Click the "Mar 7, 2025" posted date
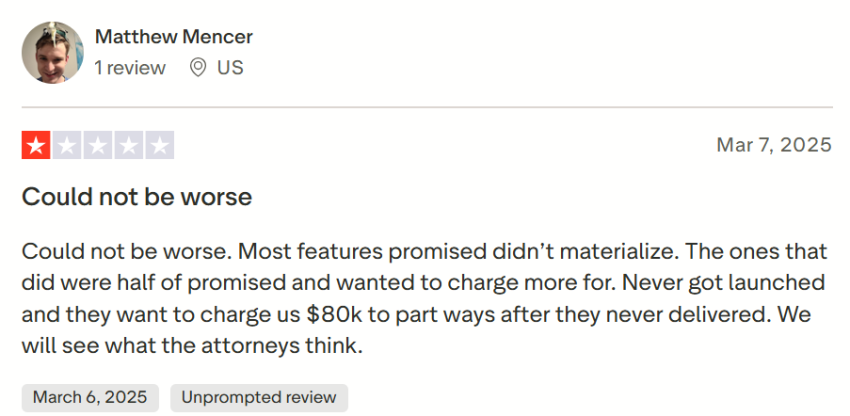The height and width of the screenshot is (416, 850). pyautogui.click(x=773, y=146)
